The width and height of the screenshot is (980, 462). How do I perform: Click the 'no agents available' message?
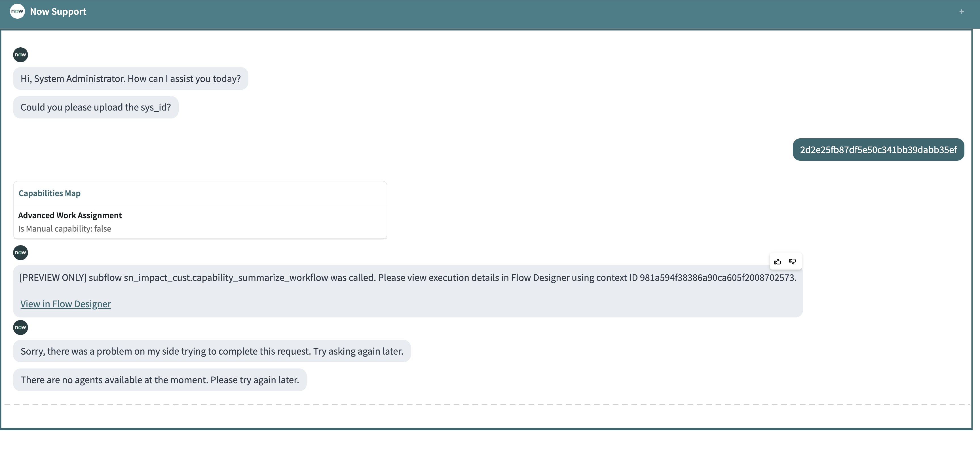(x=159, y=380)
